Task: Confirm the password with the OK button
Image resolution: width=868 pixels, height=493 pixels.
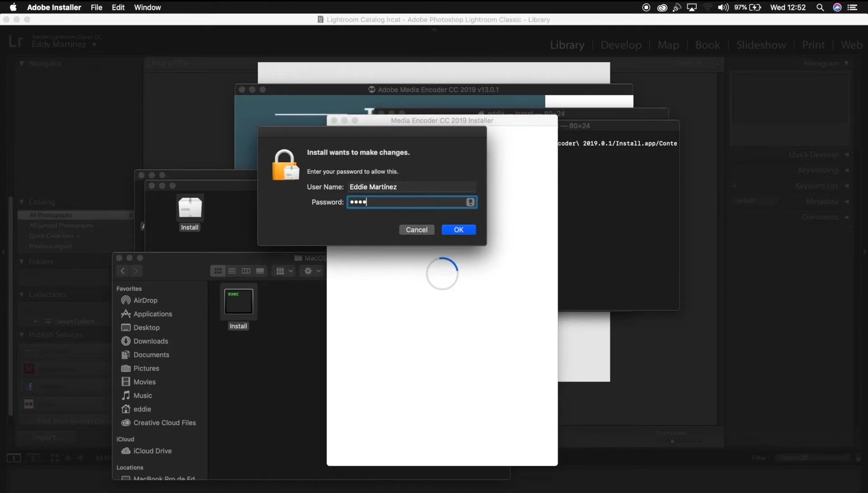Action: pyautogui.click(x=458, y=230)
